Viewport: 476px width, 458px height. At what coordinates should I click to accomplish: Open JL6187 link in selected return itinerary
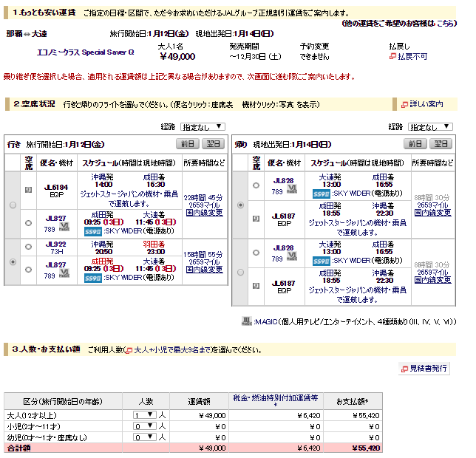(x=284, y=216)
